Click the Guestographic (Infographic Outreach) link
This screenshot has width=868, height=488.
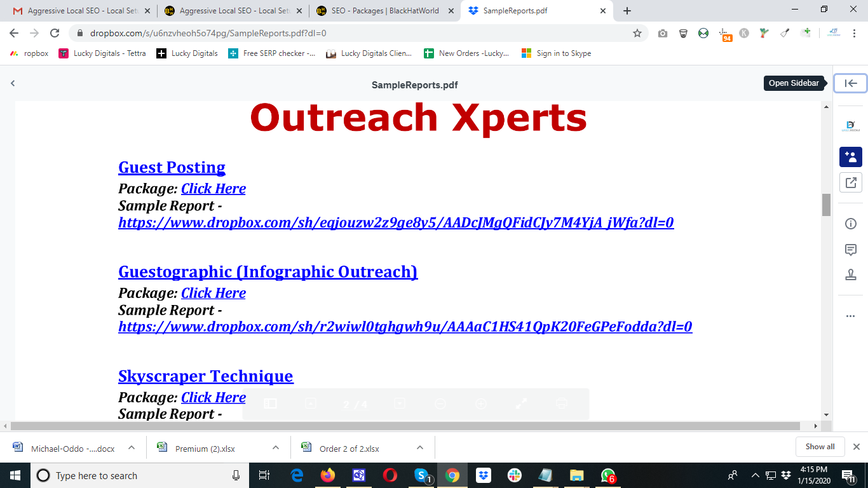(x=268, y=271)
